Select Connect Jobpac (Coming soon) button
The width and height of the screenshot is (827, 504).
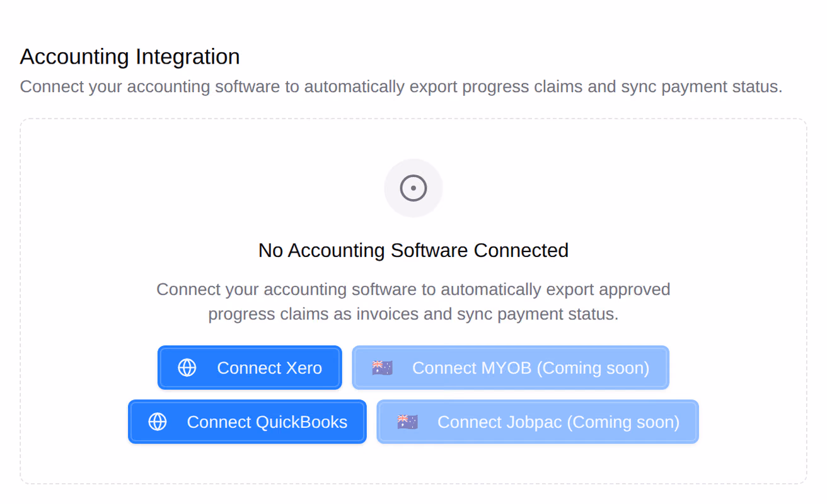[538, 421]
